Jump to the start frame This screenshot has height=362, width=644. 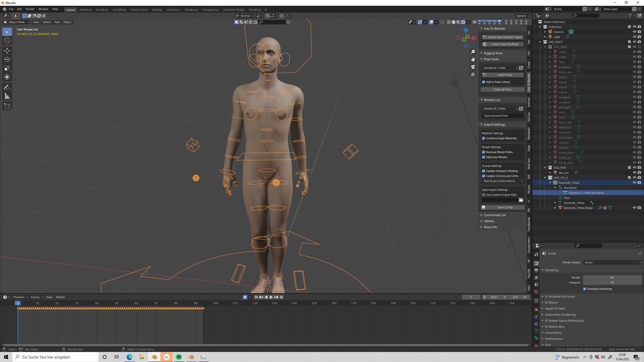(x=256, y=297)
